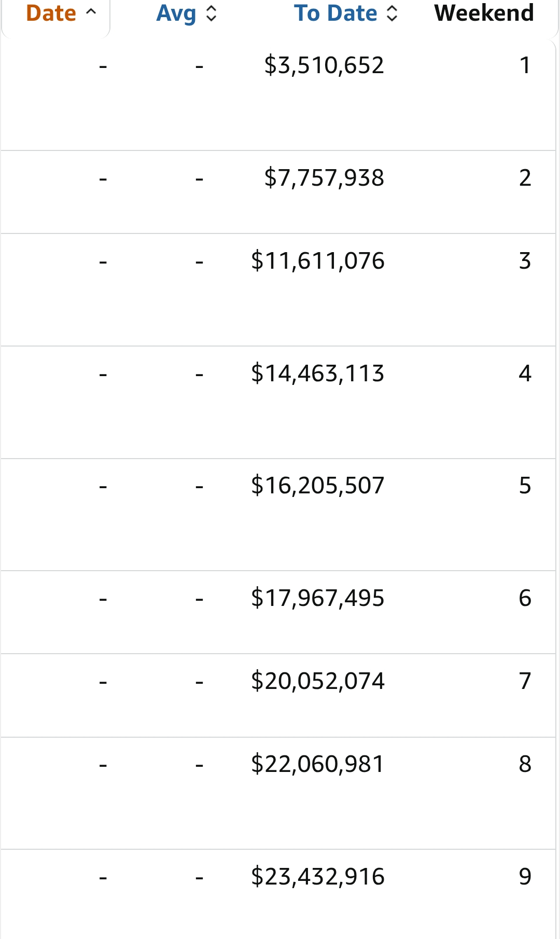Click the Date column ascending sort arrow
This screenshot has height=939, width=560.
(x=91, y=12)
